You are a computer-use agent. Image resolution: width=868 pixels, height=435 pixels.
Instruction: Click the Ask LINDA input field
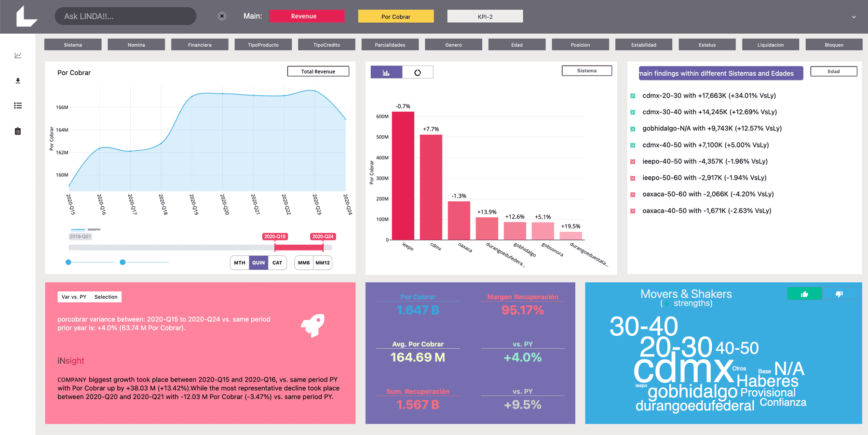(x=125, y=16)
